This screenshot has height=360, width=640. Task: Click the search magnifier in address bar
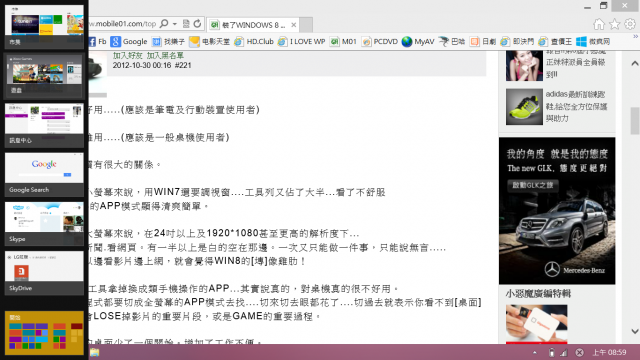(164, 24)
